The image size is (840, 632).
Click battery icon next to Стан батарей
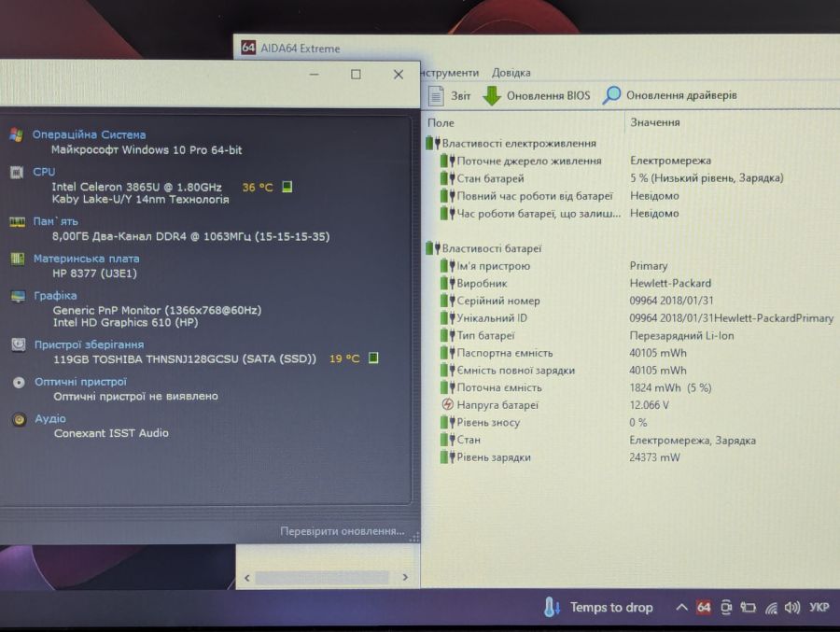pyautogui.click(x=447, y=178)
